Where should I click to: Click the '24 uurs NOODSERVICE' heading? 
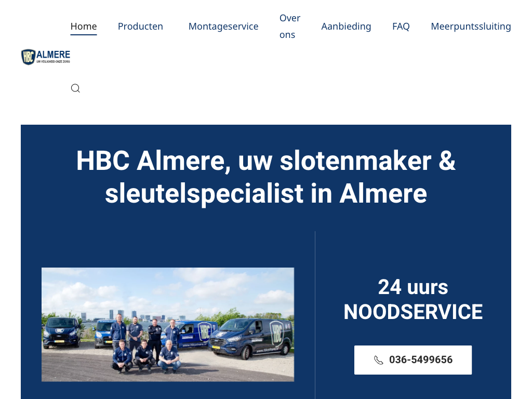pos(413,300)
